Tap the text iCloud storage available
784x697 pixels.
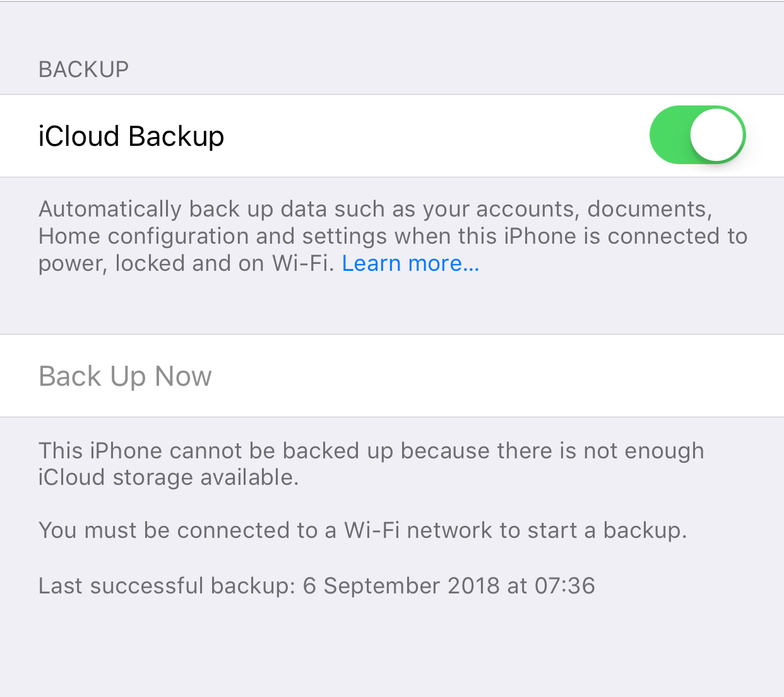169,477
